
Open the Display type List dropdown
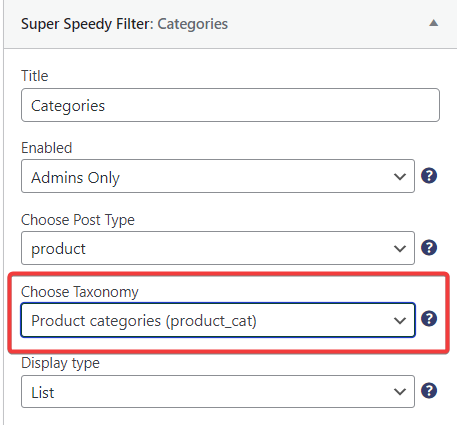[218, 391]
